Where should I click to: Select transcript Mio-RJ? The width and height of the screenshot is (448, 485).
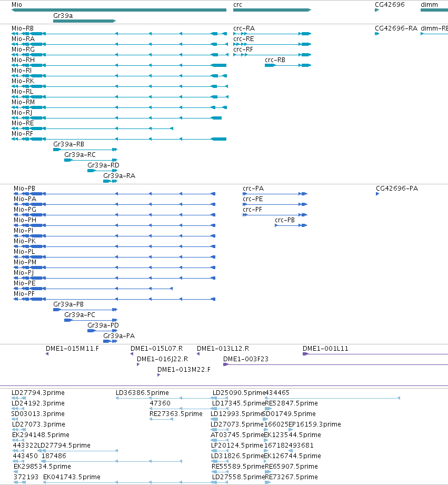point(22,113)
